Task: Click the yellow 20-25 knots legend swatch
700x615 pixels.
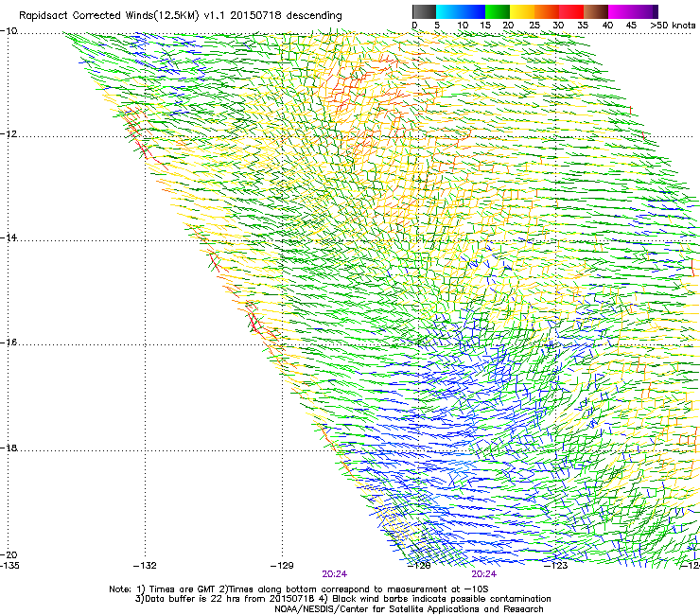Action: [x=522, y=11]
